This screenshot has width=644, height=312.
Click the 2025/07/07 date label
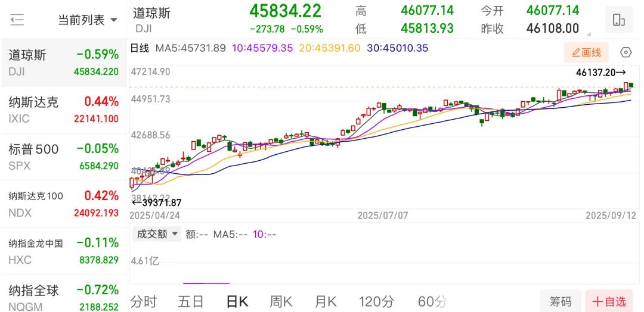383,215
